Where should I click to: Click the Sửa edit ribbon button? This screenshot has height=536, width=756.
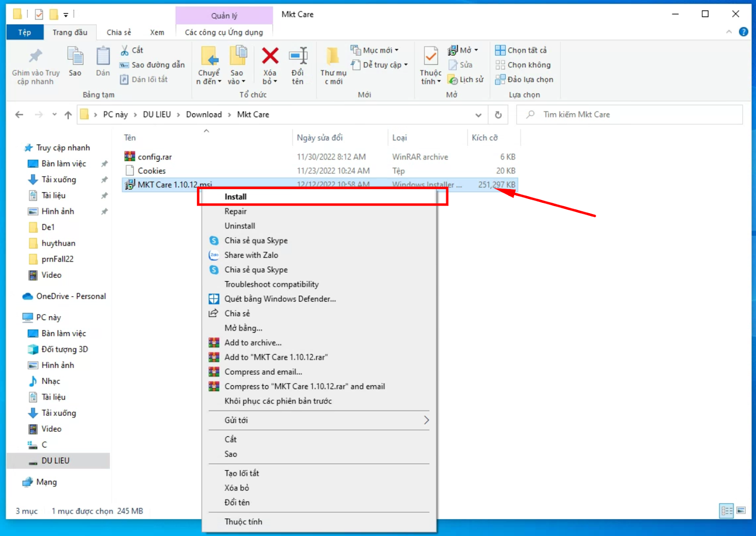[460, 65]
